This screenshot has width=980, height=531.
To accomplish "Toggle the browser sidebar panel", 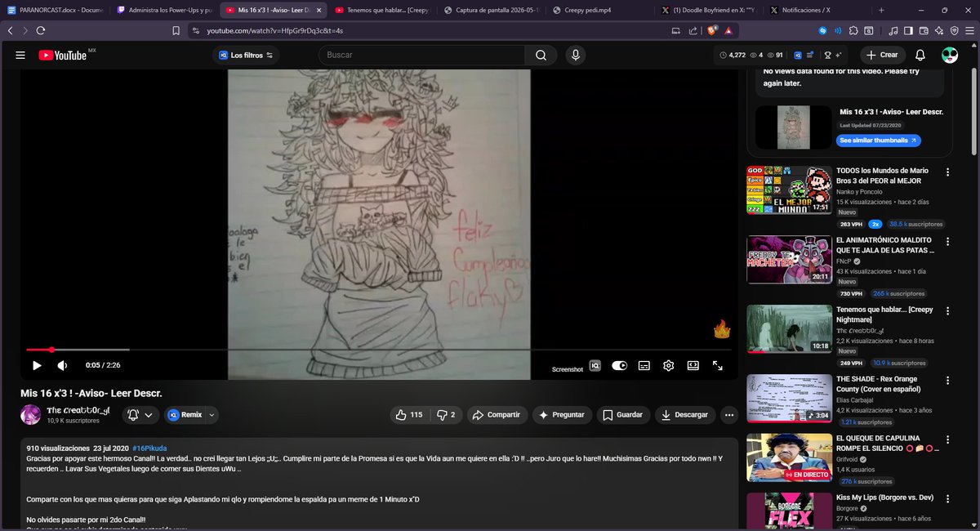I will coord(909,30).
